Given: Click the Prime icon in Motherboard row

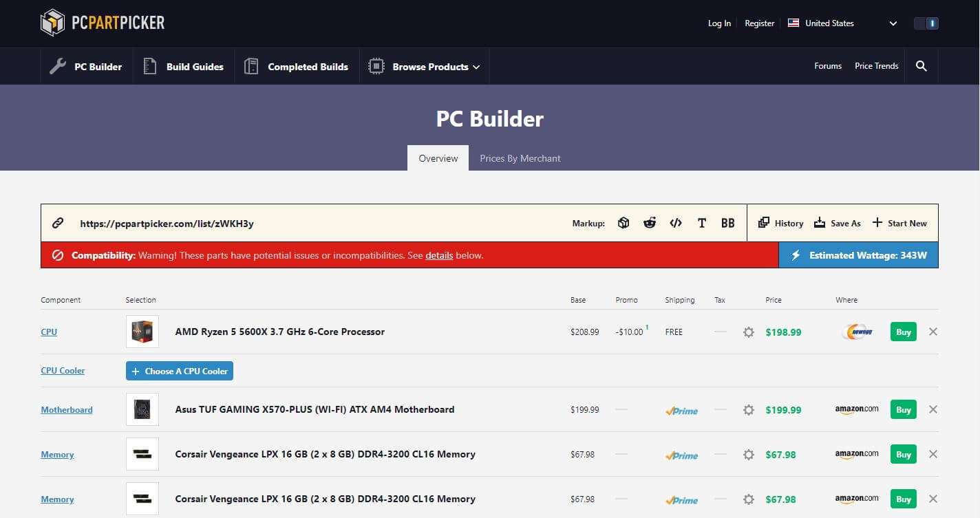Looking at the screenshot, I should pos(681,411).
